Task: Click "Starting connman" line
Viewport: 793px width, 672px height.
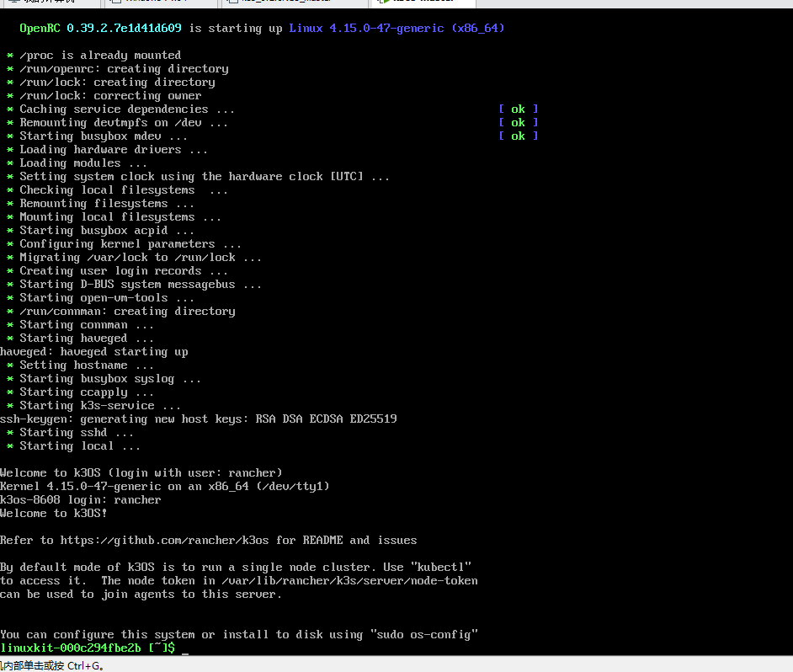Action: click(x=80, y=325)
